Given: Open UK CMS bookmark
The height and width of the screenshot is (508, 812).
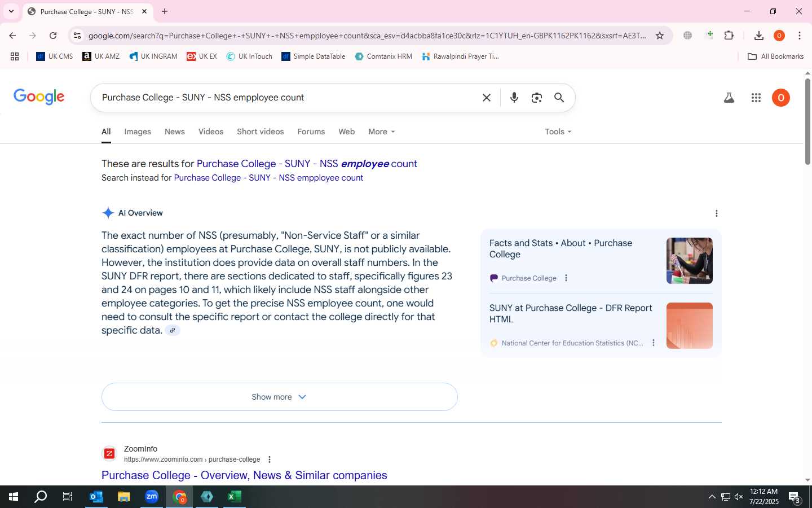Looking at the screenshot, I should (55, 56).
